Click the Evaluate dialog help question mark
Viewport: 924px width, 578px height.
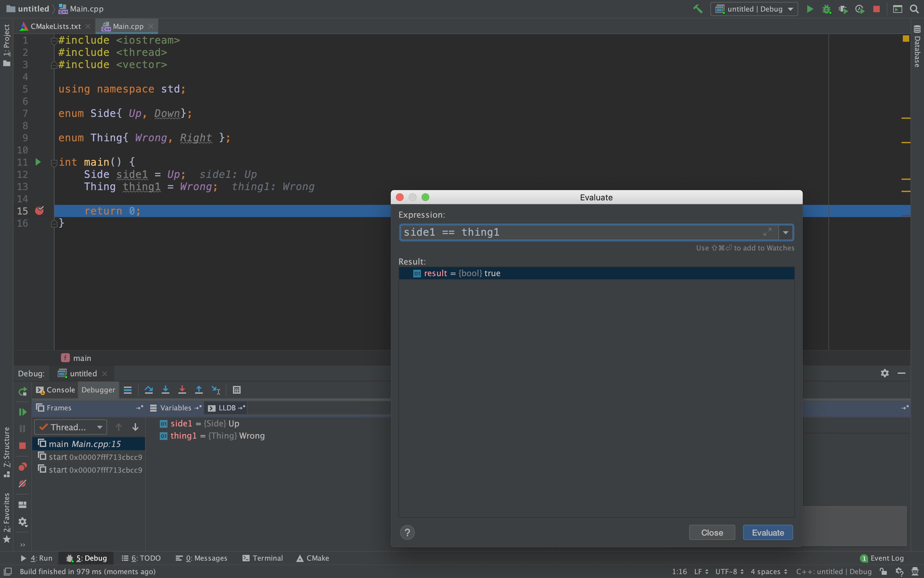pos(407,532)
